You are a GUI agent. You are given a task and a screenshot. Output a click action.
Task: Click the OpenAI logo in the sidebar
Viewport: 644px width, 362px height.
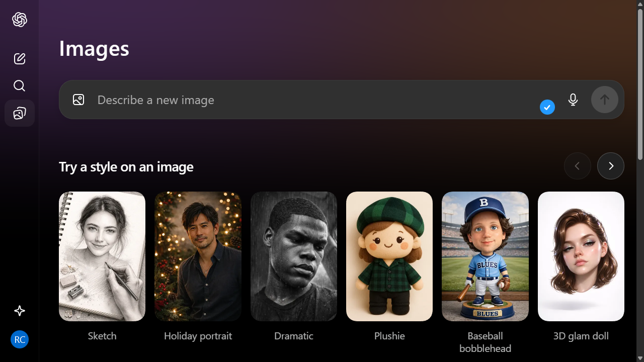19,20
